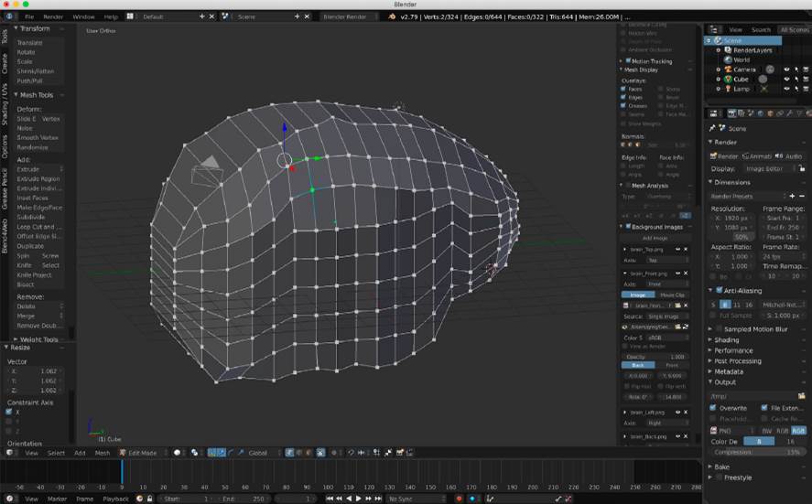Open the Render menu in top bar

click(53, 16)
